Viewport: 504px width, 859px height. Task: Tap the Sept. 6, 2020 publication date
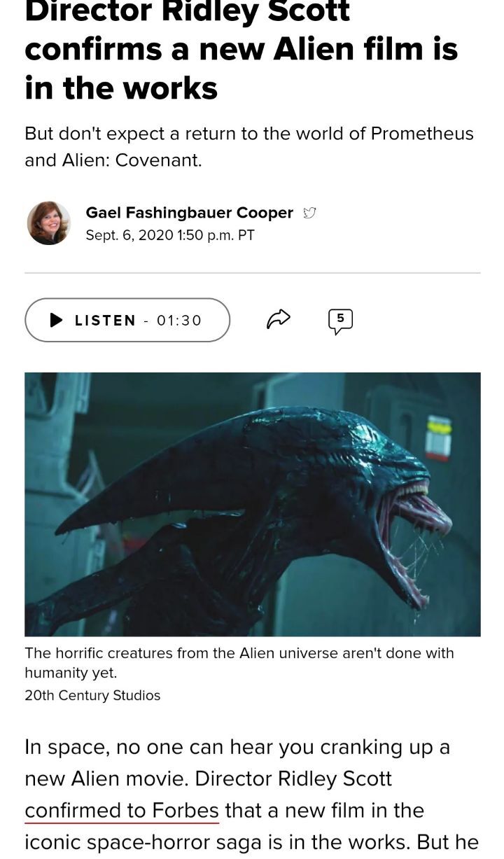170,235
